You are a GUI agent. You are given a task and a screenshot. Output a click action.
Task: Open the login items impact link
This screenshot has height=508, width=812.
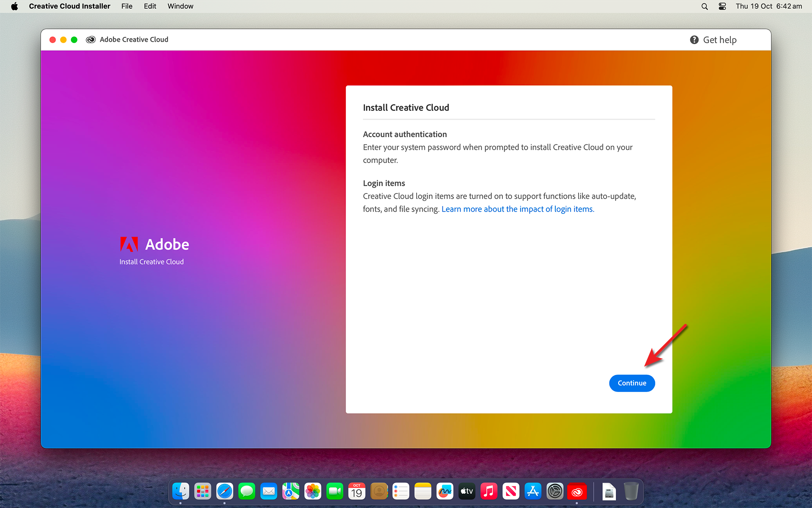coord(518,209)
